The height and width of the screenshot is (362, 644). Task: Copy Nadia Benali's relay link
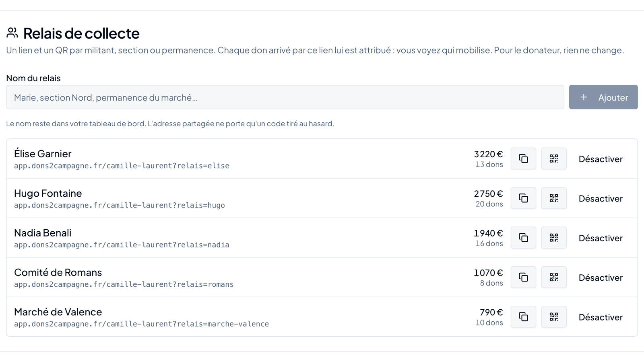coord(523,238)
